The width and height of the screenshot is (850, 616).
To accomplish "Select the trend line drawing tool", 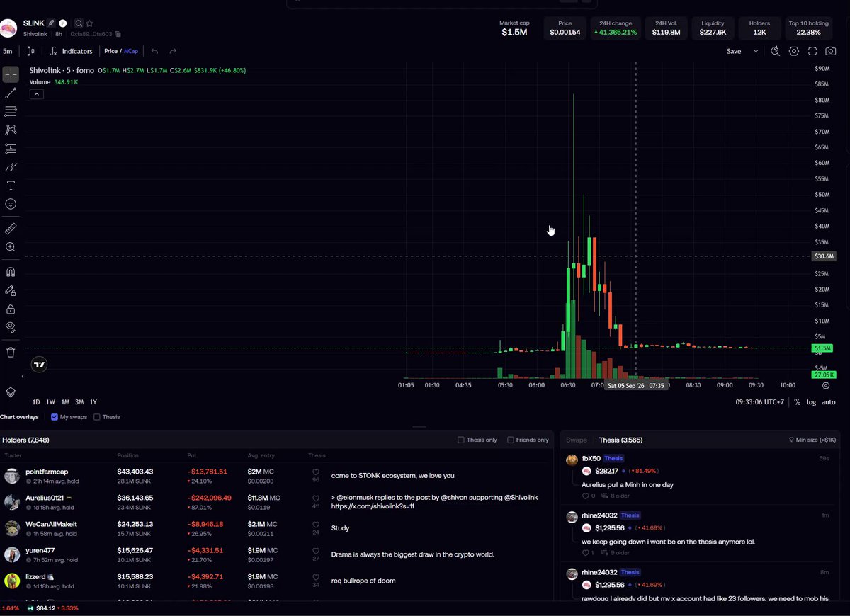I will [11, 93].
